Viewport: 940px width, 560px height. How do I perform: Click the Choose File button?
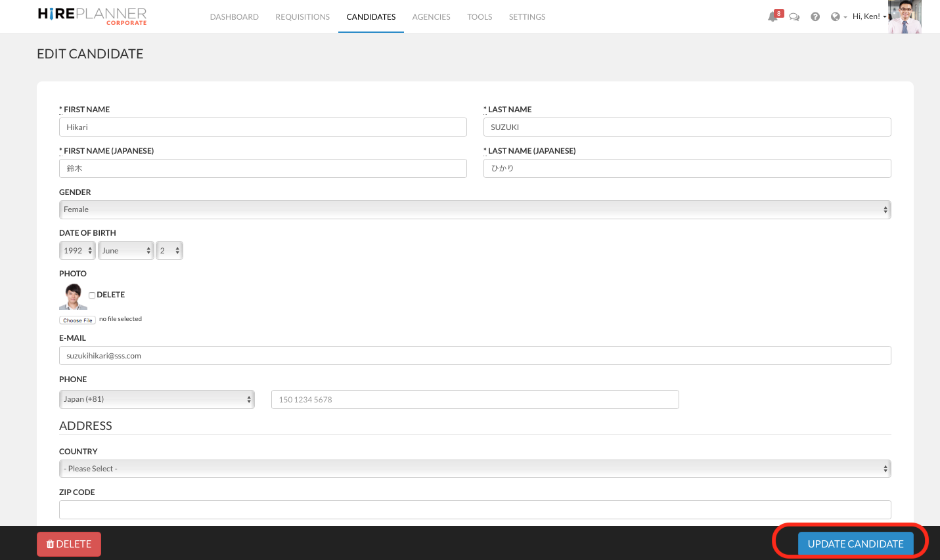pos(78,320)
